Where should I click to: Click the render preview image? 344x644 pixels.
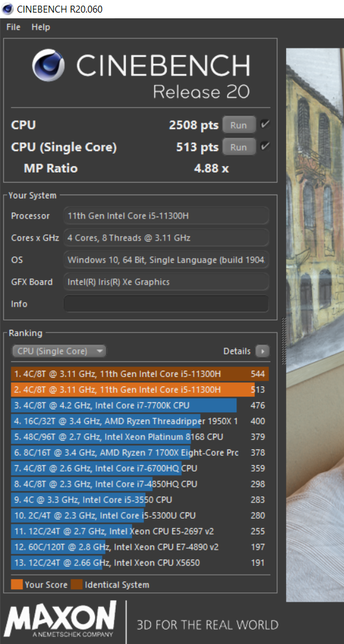point(315,325)
